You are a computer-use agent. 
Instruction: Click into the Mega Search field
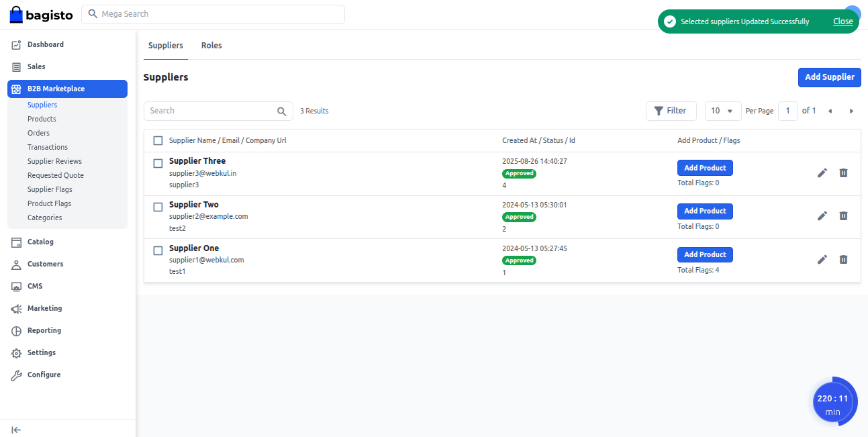coord(213,14)
